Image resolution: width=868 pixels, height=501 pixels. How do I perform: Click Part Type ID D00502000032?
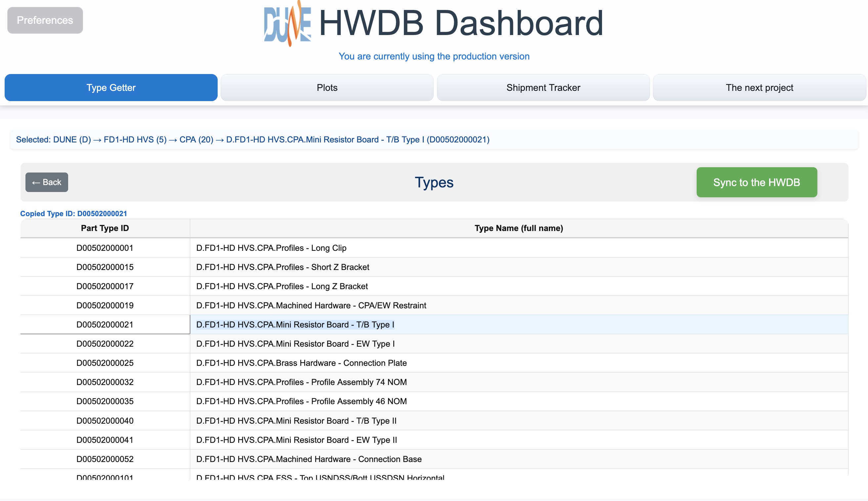click(x=105, y=382)
